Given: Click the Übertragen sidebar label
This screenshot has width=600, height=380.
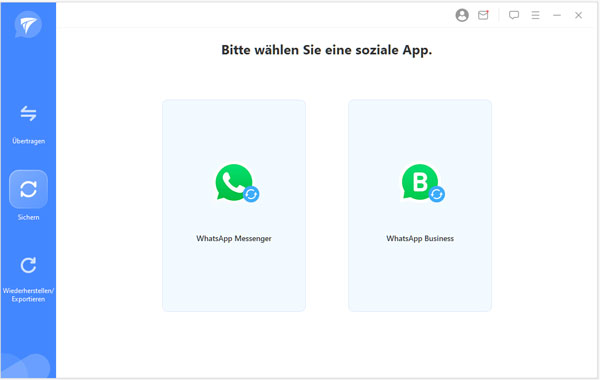Looking at the screenshot, I should pyautogui.click(x=28, y=141).
